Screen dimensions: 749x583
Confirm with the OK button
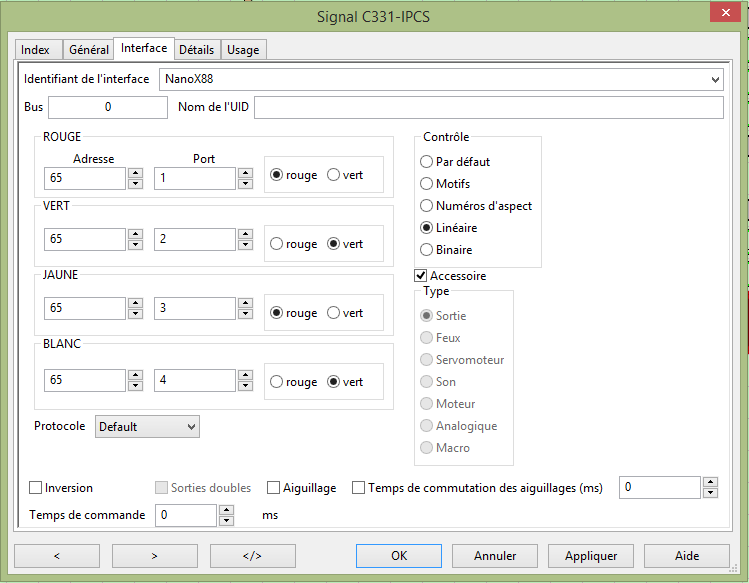pos(399,556)
